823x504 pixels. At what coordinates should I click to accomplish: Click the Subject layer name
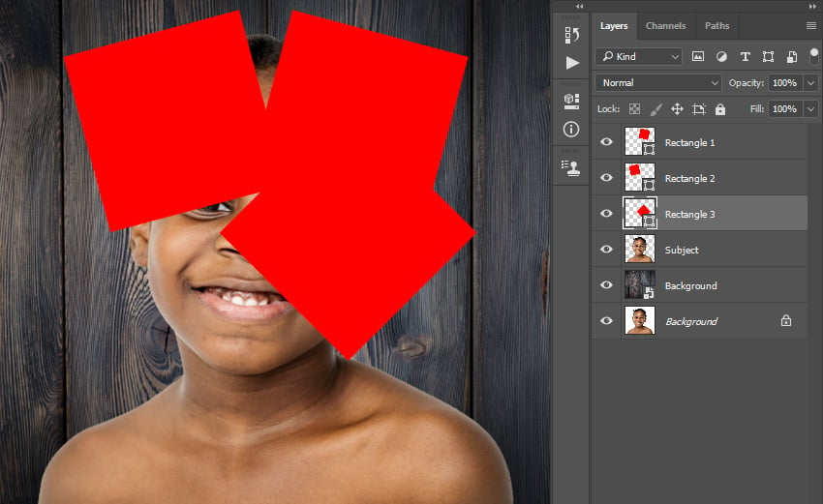click(x=682, y=251)
